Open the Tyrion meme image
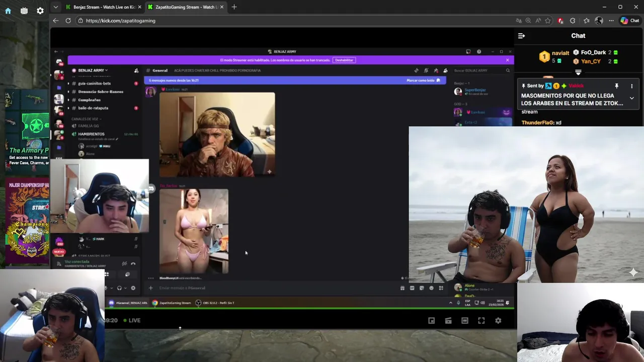This screenshot has height=362, width=644. [217, 134]
